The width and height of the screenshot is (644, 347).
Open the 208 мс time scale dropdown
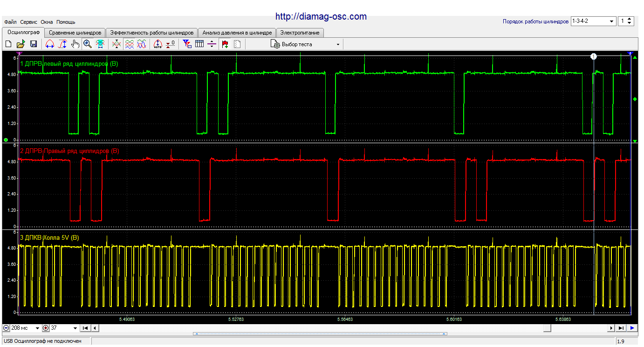click(x=37, y=328)
